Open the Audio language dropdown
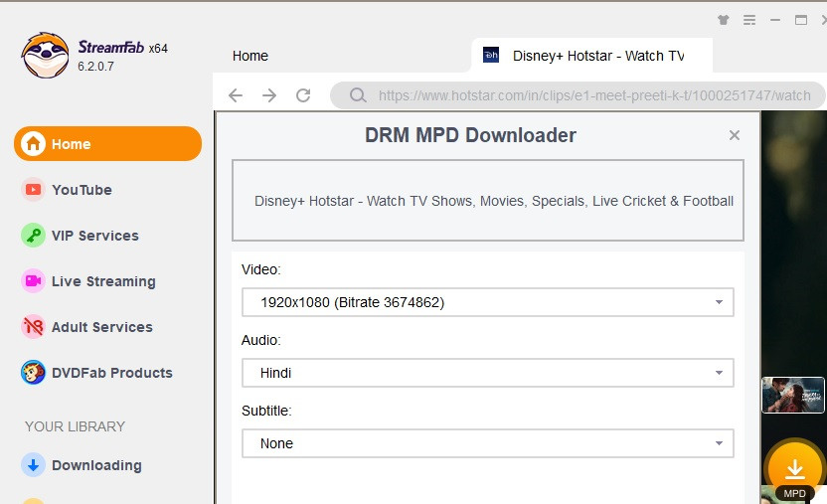This screenshot has height=504, width=827. (488, 373)
